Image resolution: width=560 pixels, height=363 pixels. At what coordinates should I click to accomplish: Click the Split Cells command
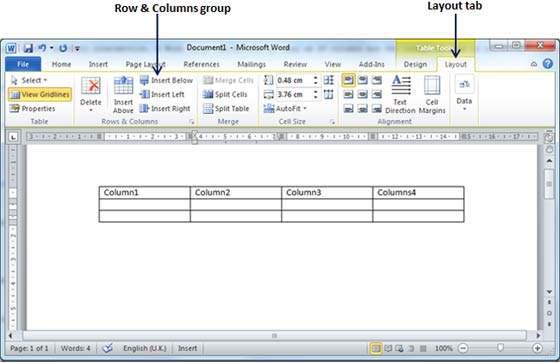click(225, 94)
